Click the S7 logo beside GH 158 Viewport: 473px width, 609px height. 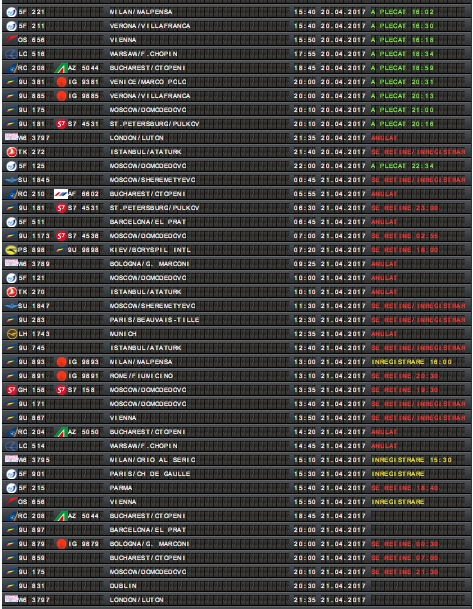(12, 390)
